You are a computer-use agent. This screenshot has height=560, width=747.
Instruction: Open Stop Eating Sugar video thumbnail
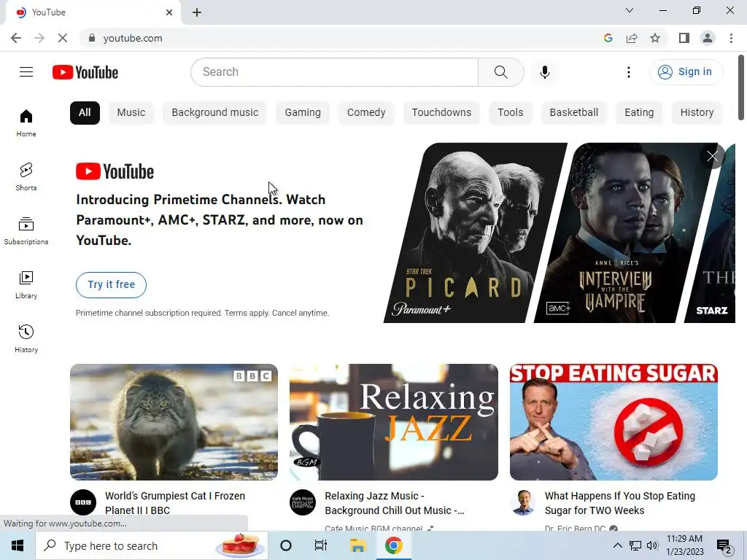614,422
